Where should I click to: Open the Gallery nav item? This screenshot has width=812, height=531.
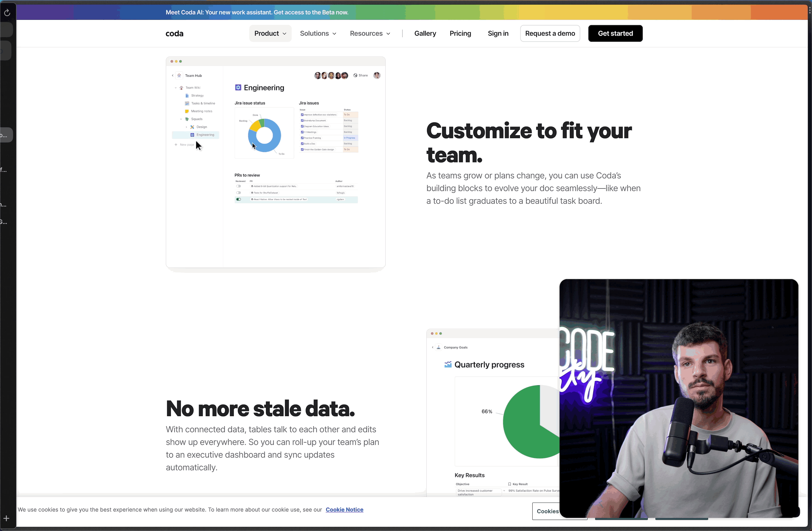pyautogui.click(x=425, y=33)
